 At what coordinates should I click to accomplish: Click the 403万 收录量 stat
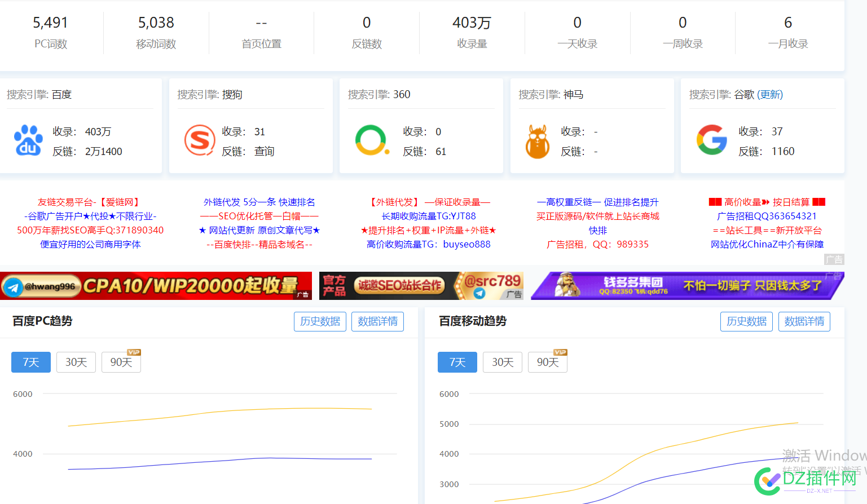(x=472, y=23)
